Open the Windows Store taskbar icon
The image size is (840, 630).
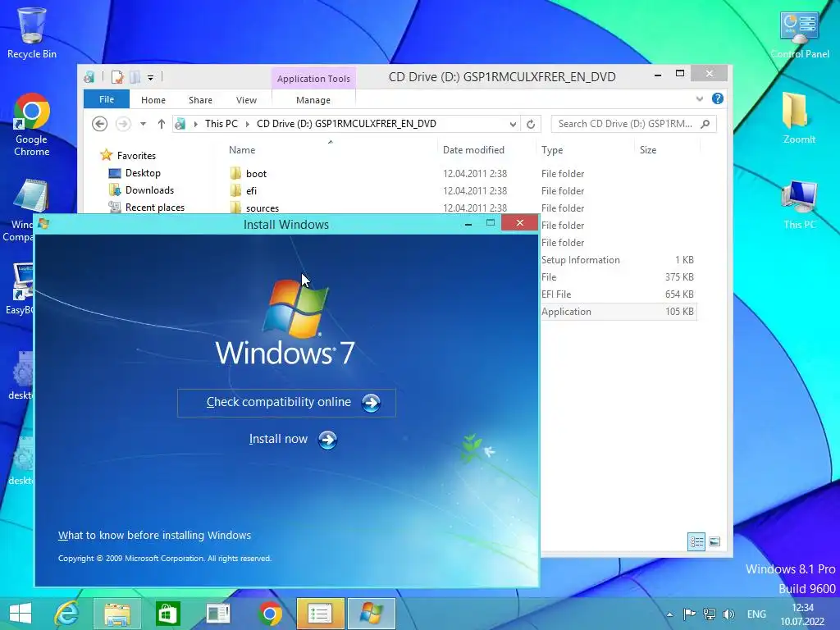pos(167,614)
